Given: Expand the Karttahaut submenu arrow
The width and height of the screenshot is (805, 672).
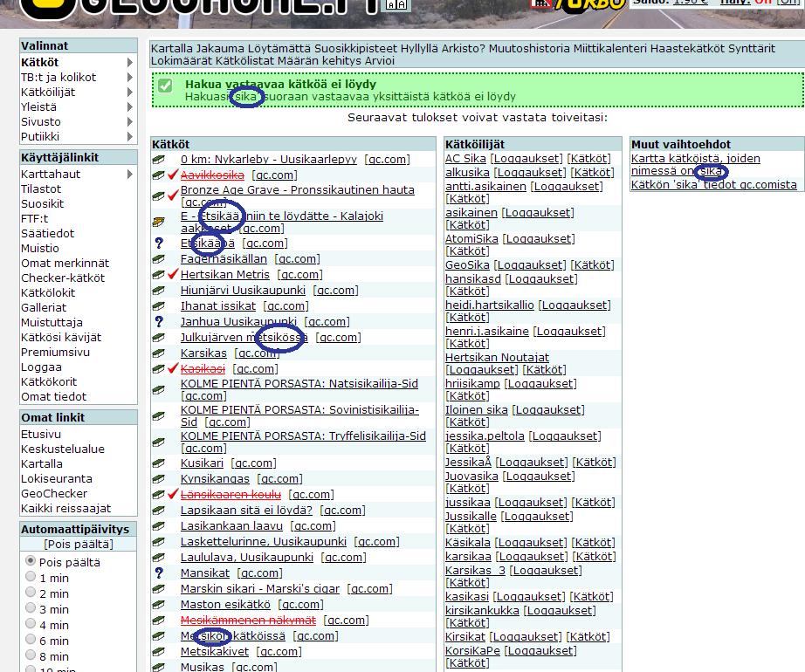Looking at the screenshot, I should [x=130, y=174].
